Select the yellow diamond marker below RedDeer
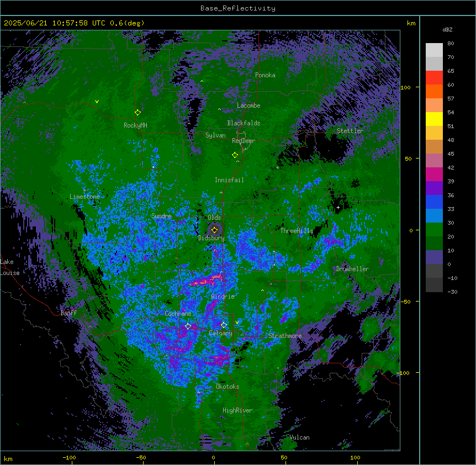 (x=235, y=155)
